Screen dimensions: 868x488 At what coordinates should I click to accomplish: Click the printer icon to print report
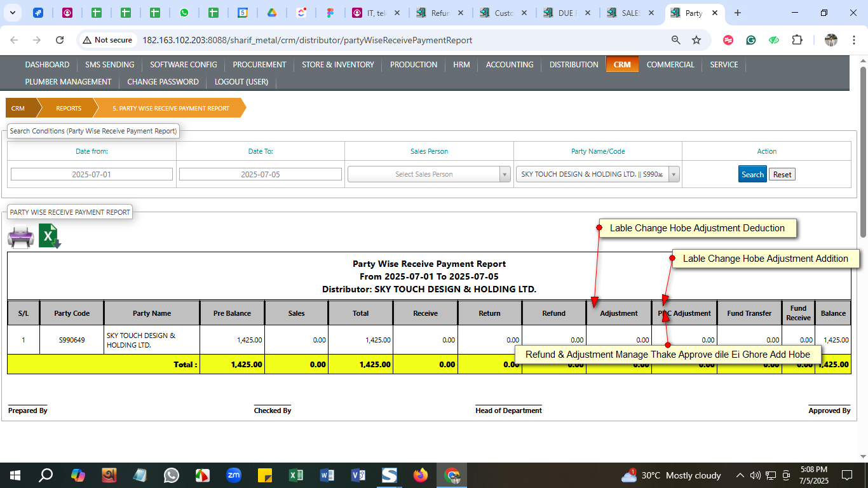click(x=20, y=237)
